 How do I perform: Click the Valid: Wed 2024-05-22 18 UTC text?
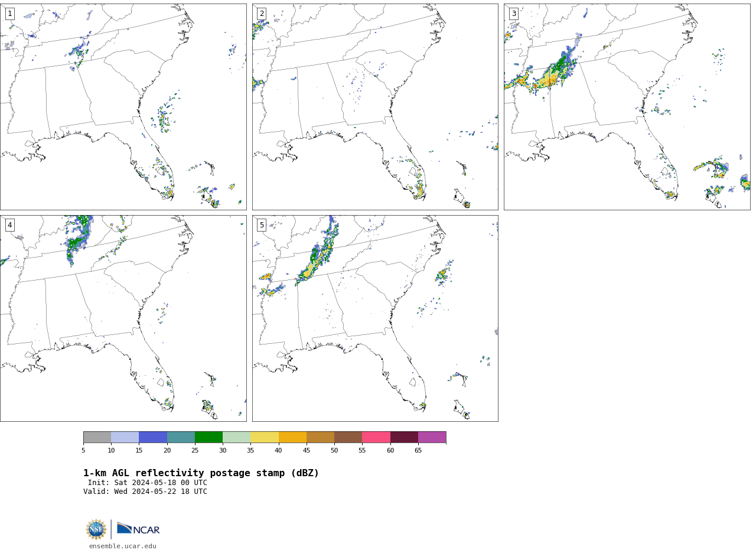145,492
